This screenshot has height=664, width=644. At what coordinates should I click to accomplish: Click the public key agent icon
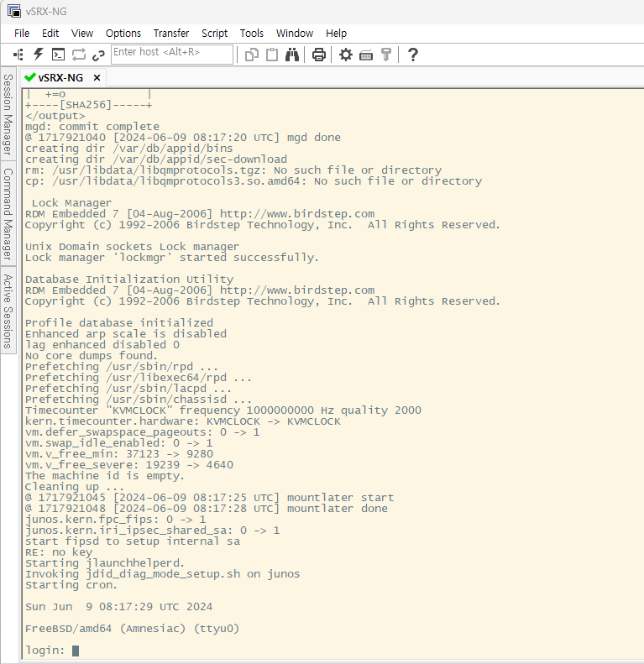point(386,55)
